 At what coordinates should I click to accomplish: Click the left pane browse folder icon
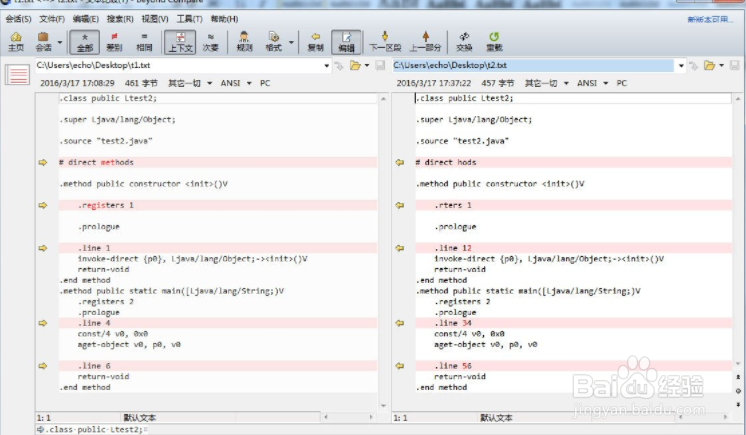pyautogui.click(x=355, y=65)
